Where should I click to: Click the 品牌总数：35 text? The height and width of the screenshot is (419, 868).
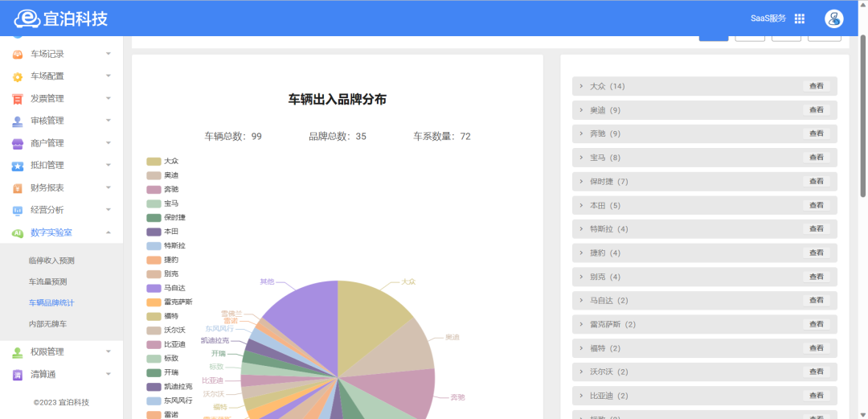tap(338, 137)
